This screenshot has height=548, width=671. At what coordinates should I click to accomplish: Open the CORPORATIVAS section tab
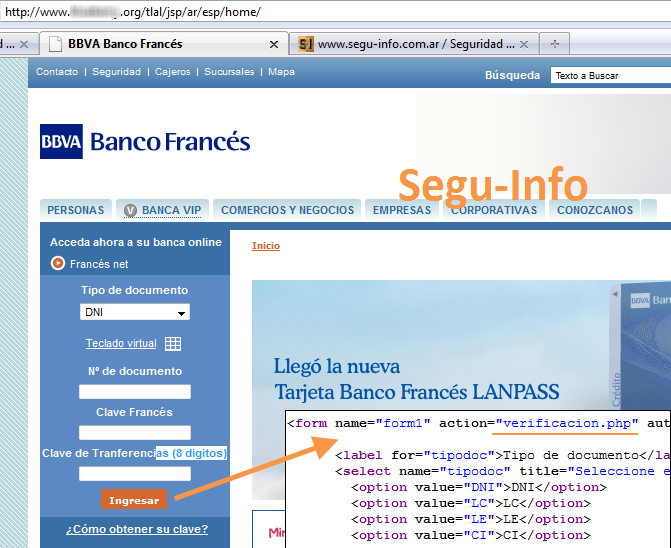pos(494,210)
